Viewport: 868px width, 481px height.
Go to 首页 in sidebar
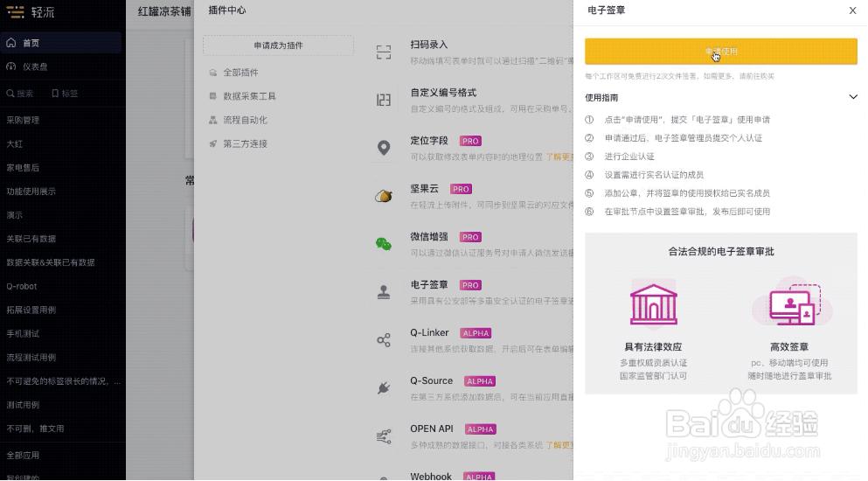click(x=61, y=43)
